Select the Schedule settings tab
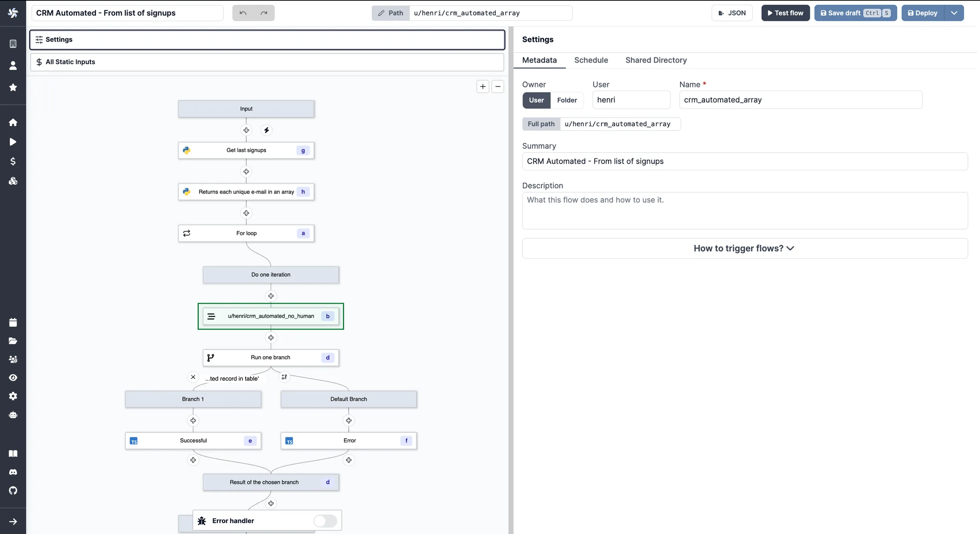980x534 pixels. [591, 60]
